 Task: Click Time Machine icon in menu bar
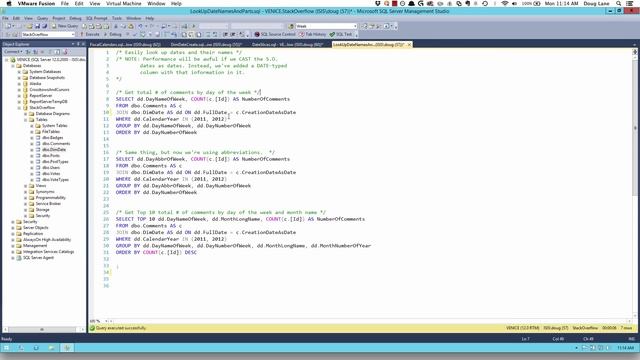pyautogui.click(x=485, y=3)
